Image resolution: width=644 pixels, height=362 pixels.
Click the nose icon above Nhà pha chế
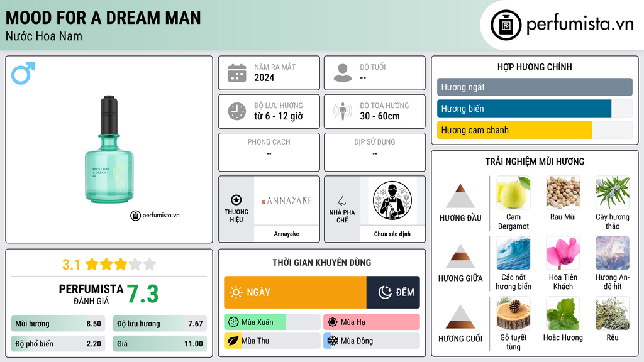[341, 200]
